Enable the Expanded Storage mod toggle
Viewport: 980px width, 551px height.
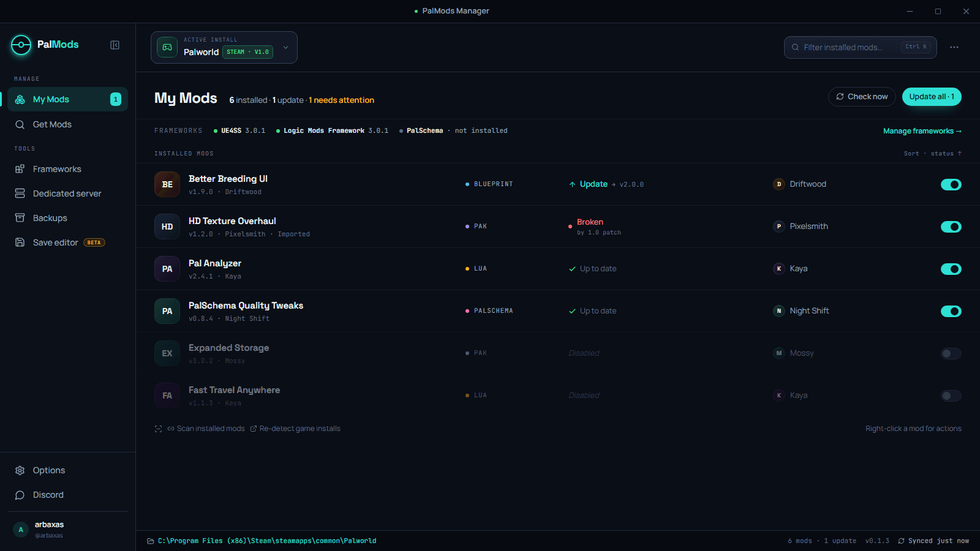[x=951, y=353]
